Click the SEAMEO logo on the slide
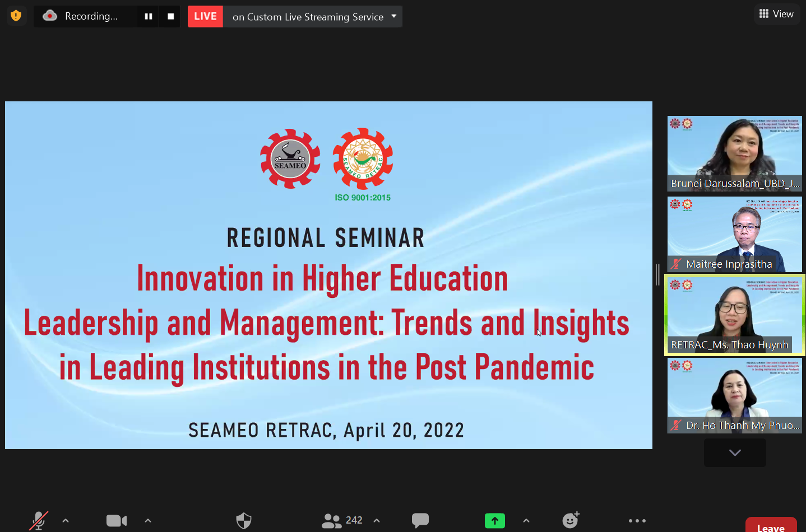 pos(290,159)
